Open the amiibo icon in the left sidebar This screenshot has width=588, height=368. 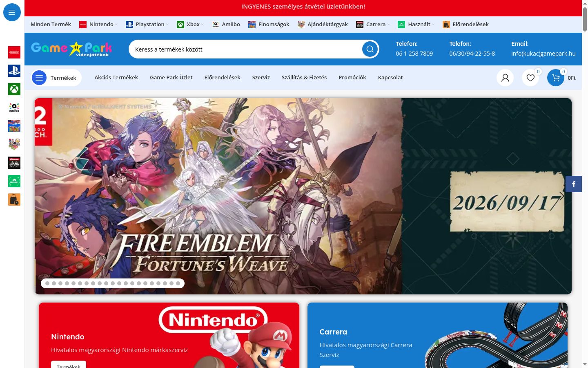pos(14,108)
